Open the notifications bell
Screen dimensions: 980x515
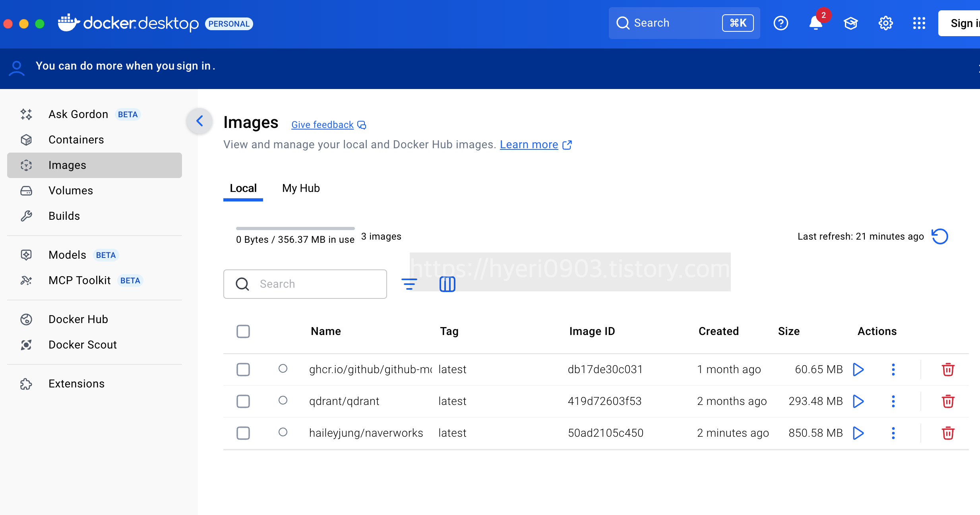click(815, 23)
